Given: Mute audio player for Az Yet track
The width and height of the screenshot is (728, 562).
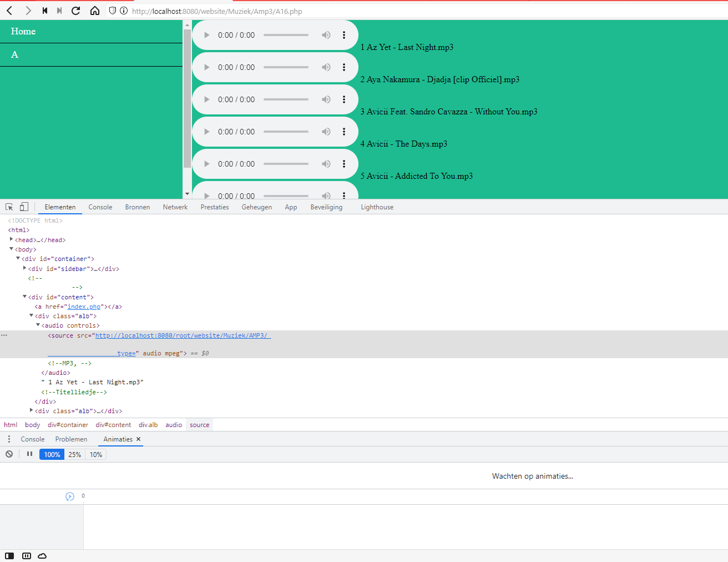Looking at the screenshot, I should click(326, 35).
